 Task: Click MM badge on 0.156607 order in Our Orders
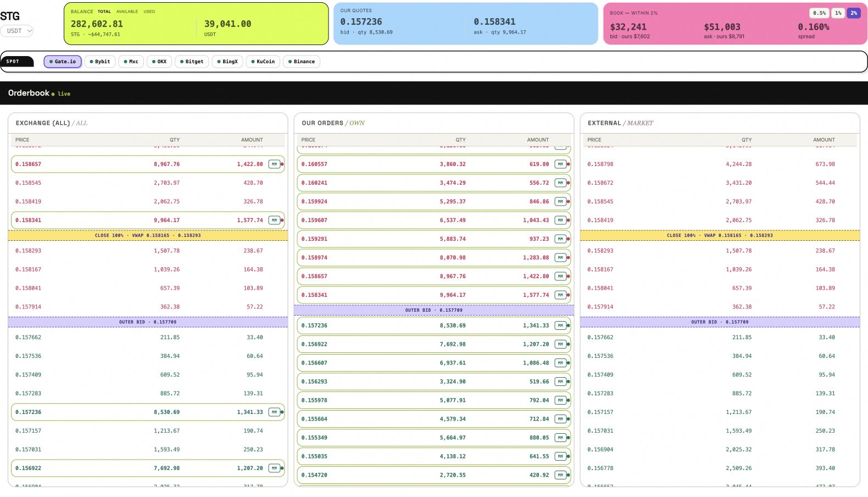tap(560, 363)
